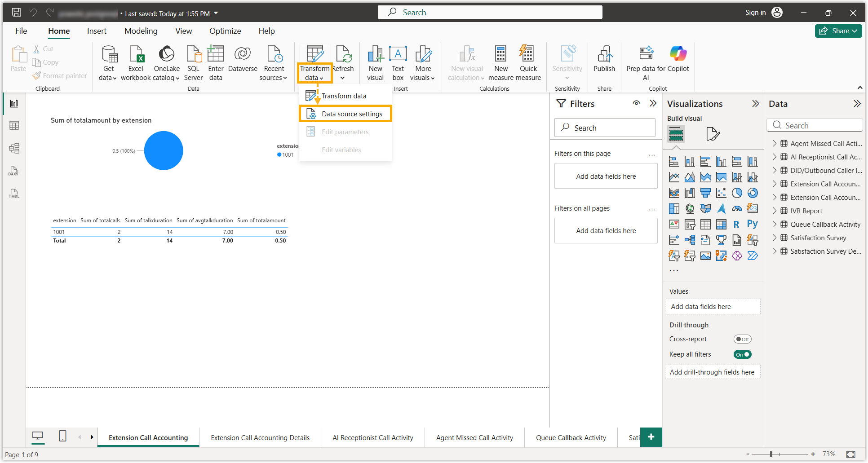The image size is (868, 463).
Task: Select the R script visual
Action: (737, 225)
